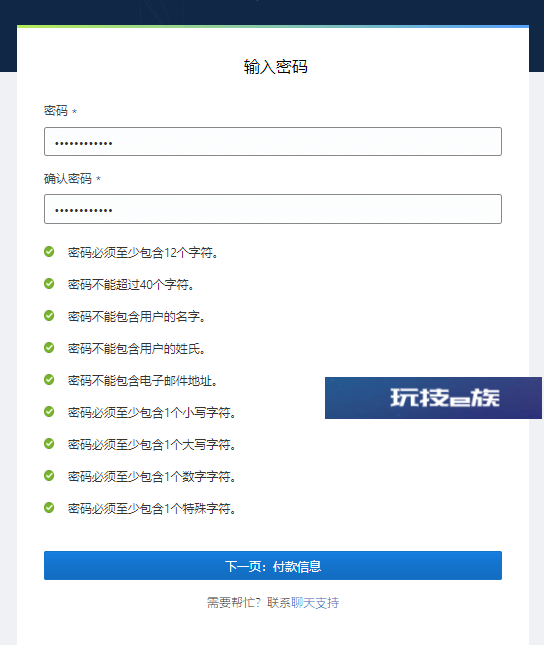Click the 确认密码 field label
544x645 pixels.
tap(68, 179)
